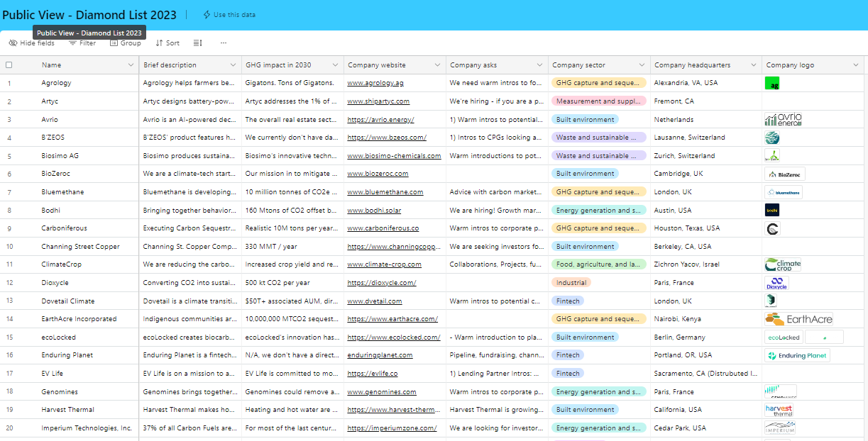Click the empty Company asks cell for BioZeroc
This screenshot has width=868, height=441.
tap(497, 174)
